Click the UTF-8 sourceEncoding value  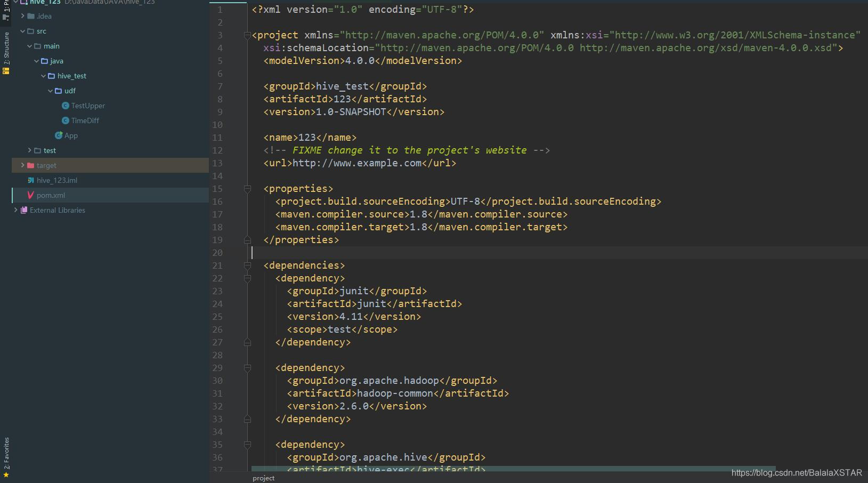(x=465, y=202)
